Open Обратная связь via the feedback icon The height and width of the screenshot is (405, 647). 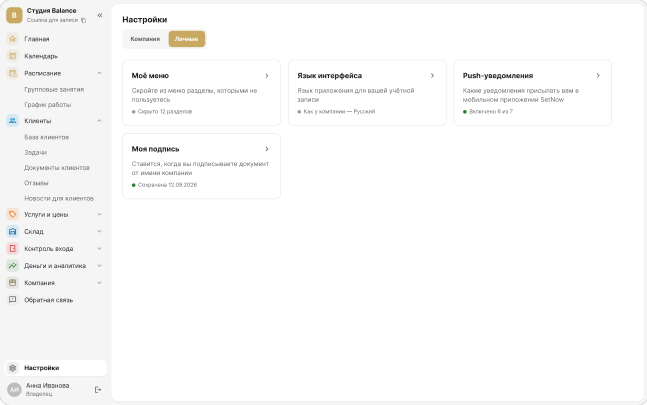(13, 300)
